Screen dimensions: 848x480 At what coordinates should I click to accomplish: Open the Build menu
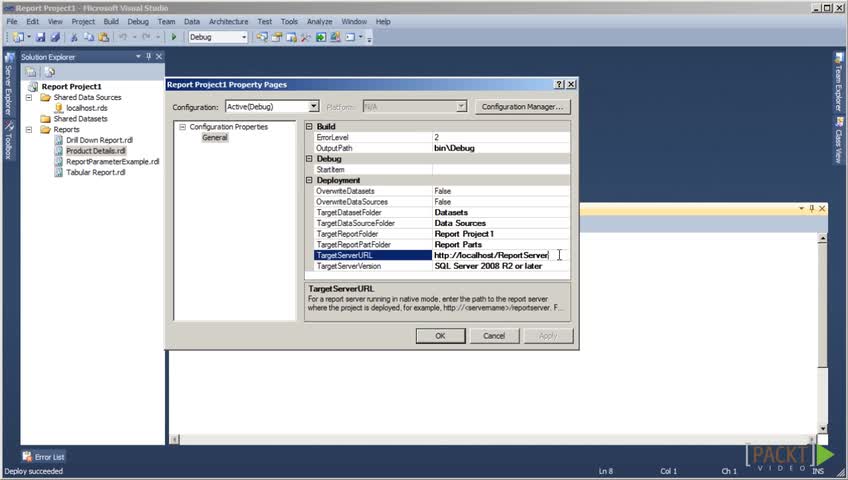111,22
